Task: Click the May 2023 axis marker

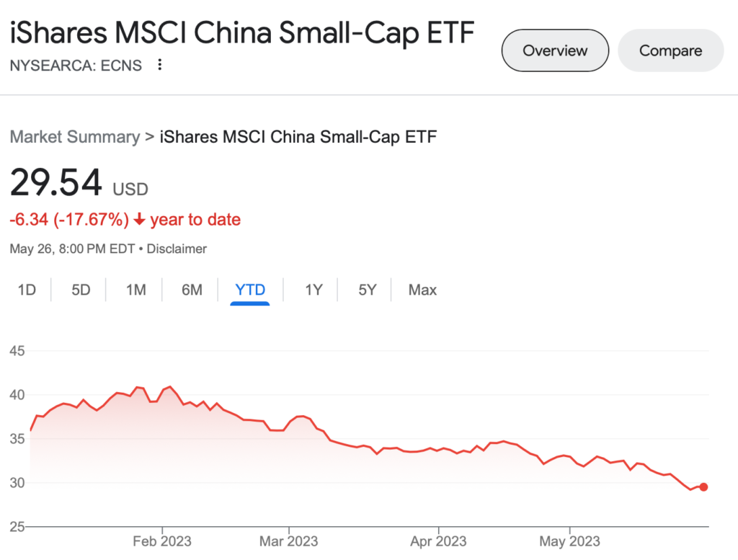Action: 569,541
